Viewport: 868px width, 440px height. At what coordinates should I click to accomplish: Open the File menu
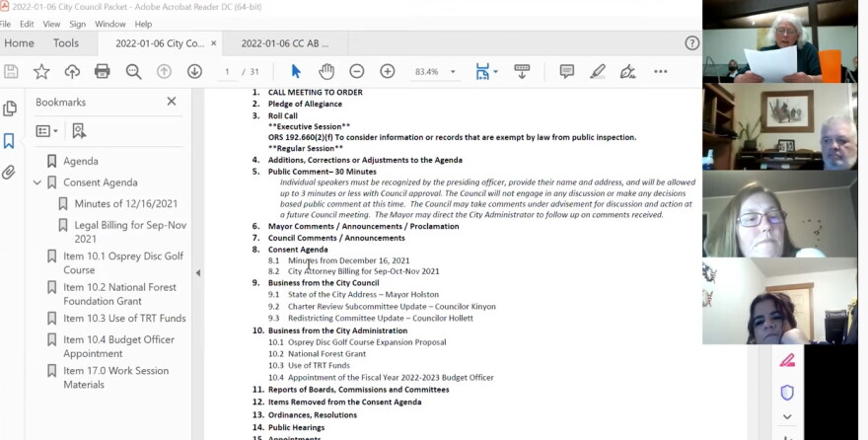tap(5, 25)
